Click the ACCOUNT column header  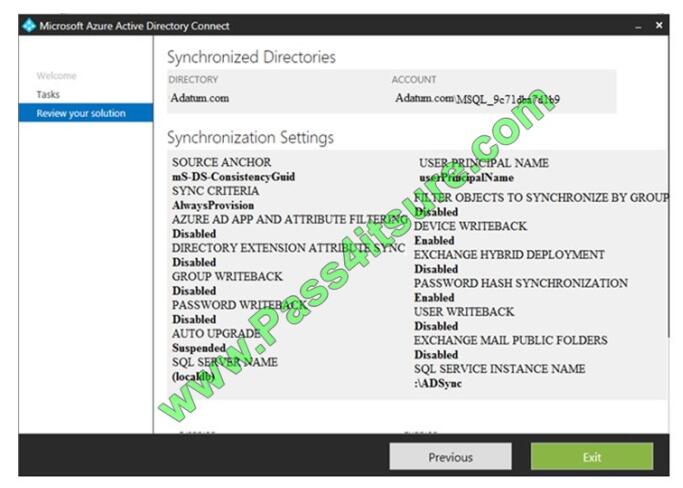click(x=413, y=80)
